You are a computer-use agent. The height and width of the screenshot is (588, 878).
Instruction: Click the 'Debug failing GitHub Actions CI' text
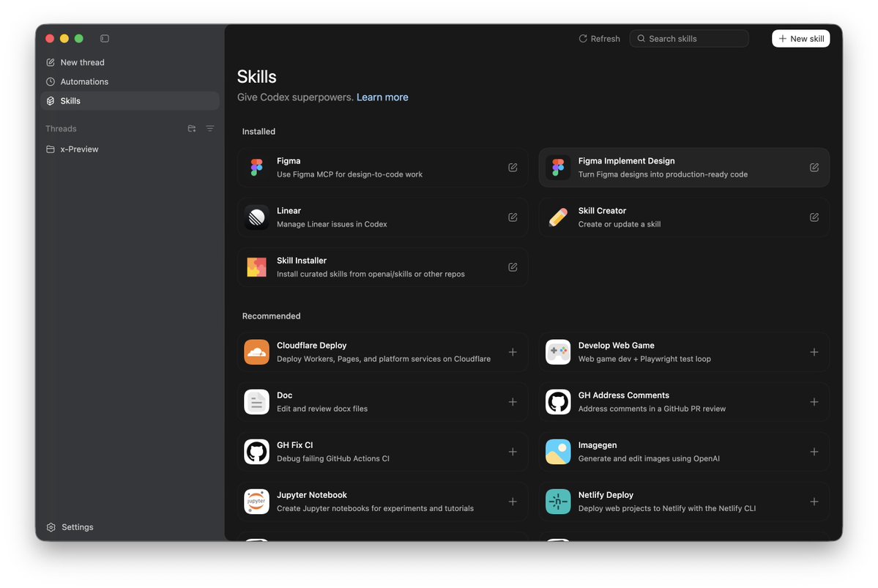[333, 458]
